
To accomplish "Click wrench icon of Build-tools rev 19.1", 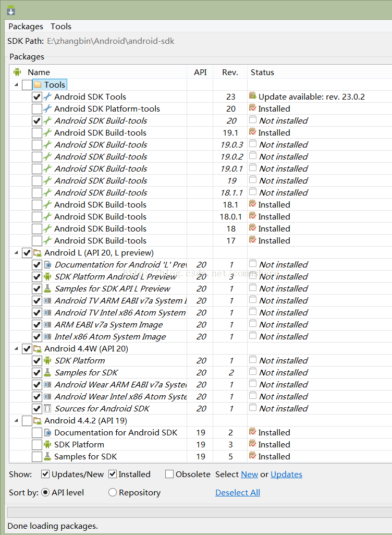I will (x=47, y=132).
